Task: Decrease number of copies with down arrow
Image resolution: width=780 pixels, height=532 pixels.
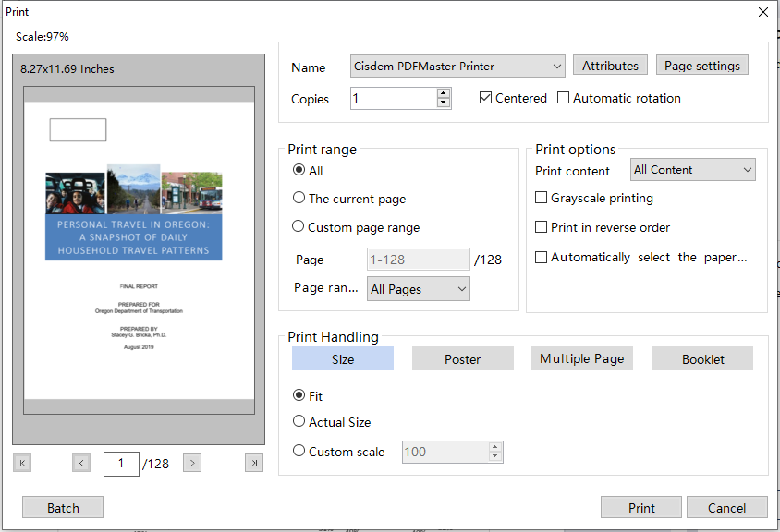Action: (444, 103)
